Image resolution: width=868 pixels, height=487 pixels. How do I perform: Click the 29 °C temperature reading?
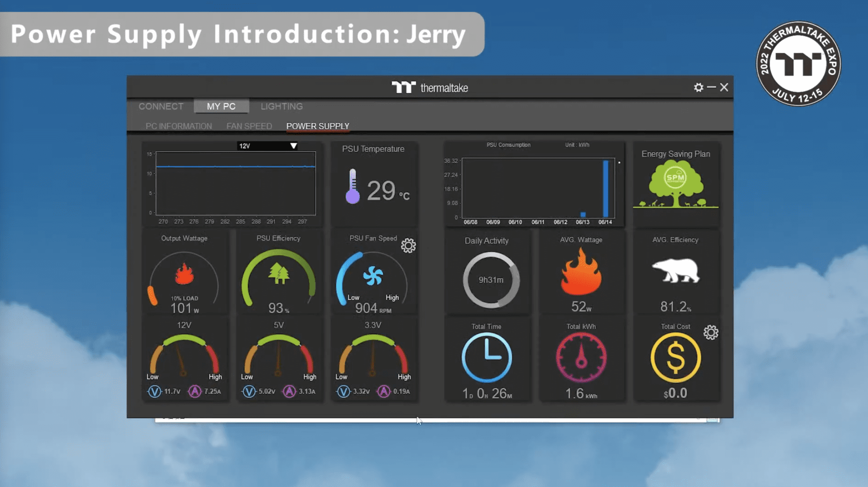pos(388,191)
